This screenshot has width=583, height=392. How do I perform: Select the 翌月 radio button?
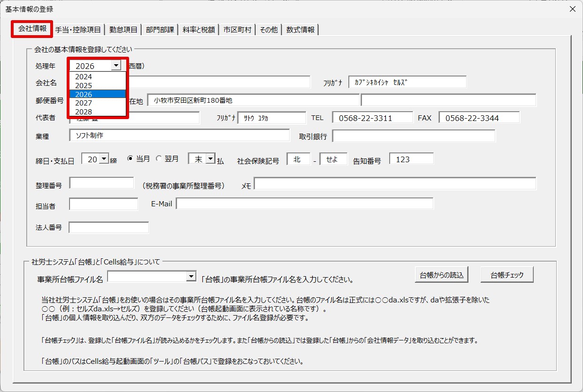pyautogui.click(x=159, y=159)
